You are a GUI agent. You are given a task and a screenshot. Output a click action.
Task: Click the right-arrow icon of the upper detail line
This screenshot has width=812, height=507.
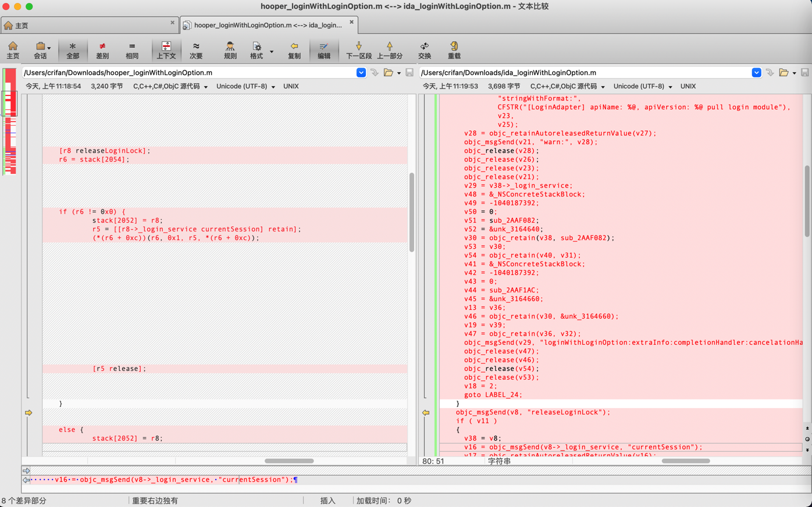click(x=26, y=470)
